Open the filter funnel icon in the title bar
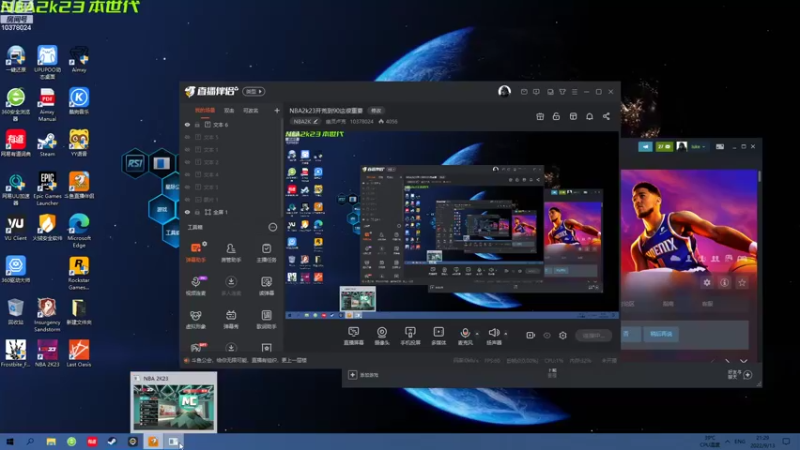The image size is (800, 450). [562, 92]
